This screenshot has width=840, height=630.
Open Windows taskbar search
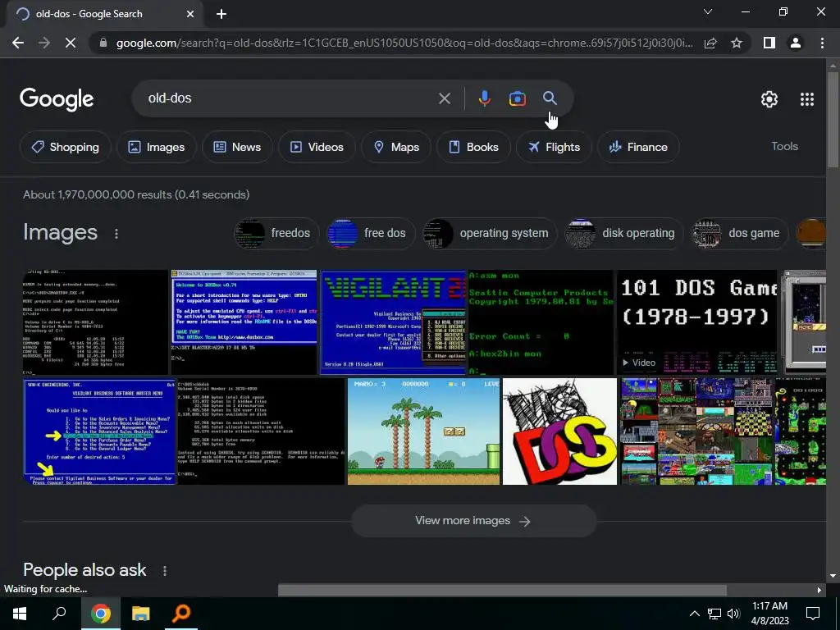pos(59,614)
